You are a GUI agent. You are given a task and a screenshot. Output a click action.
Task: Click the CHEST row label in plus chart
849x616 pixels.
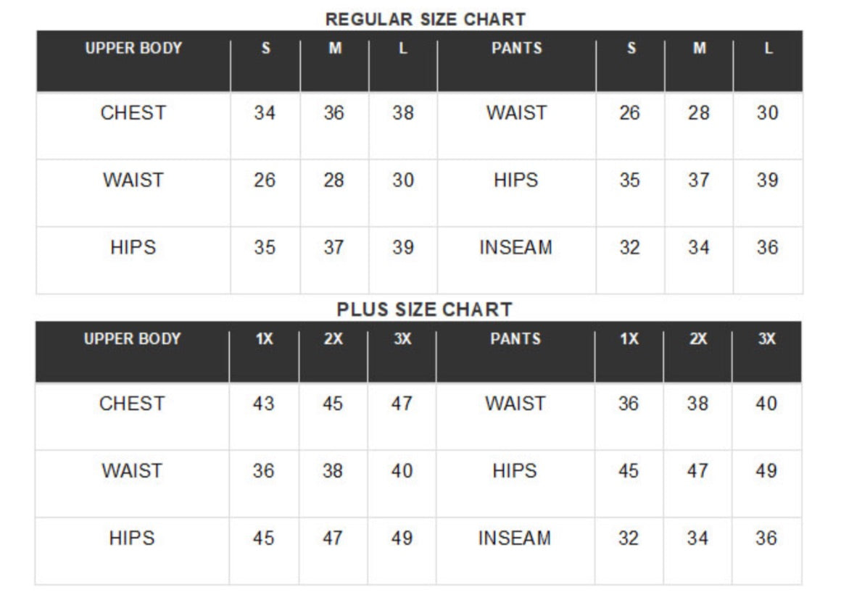132,404
